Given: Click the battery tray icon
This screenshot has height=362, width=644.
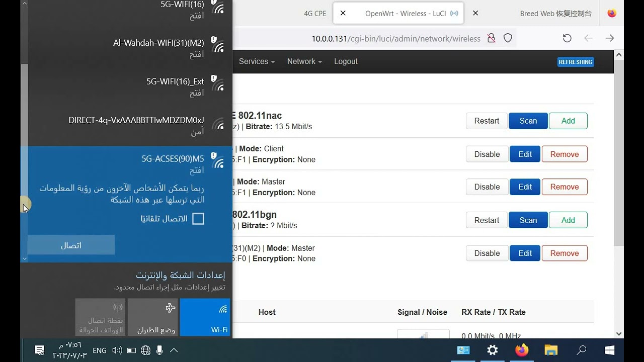Looking at the screenshot, I should (x=131, y=350).
